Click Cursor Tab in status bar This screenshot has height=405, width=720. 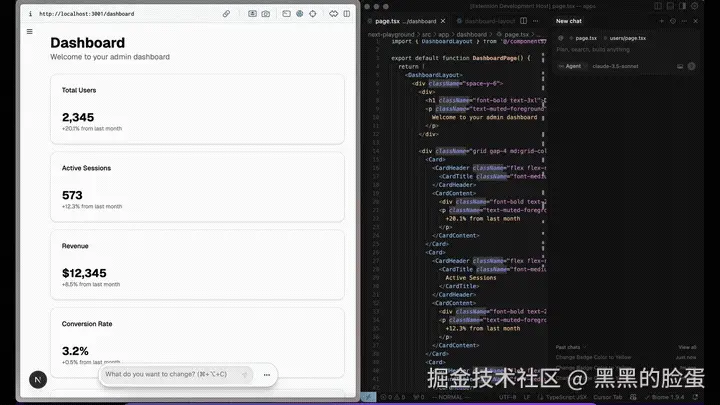pyautogui.click(x=608, y=397)
